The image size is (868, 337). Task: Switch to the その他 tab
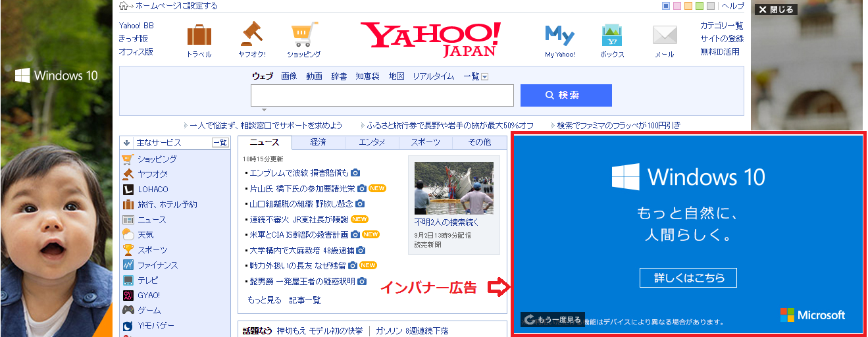pos(479,142)
